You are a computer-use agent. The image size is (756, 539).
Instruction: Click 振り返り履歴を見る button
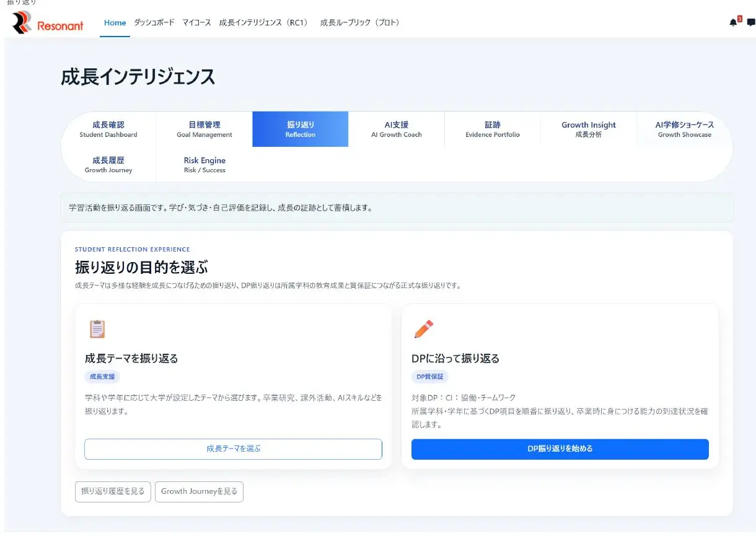tap(113, 491)
